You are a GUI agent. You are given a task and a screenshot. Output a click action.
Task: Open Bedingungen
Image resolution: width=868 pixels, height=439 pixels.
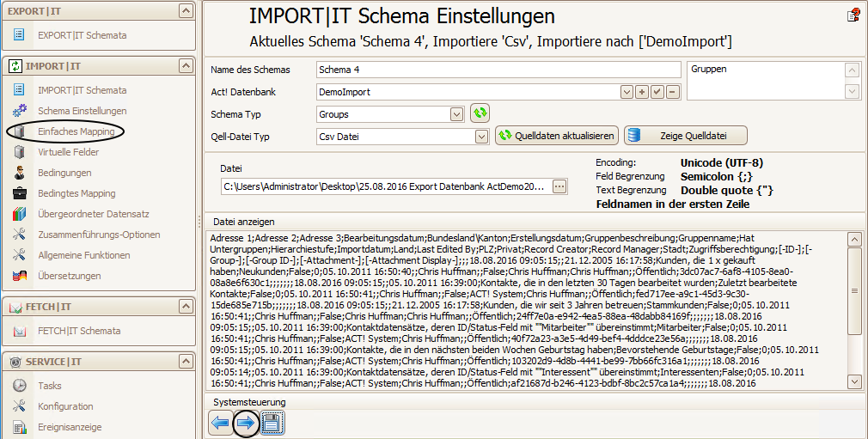64,172
